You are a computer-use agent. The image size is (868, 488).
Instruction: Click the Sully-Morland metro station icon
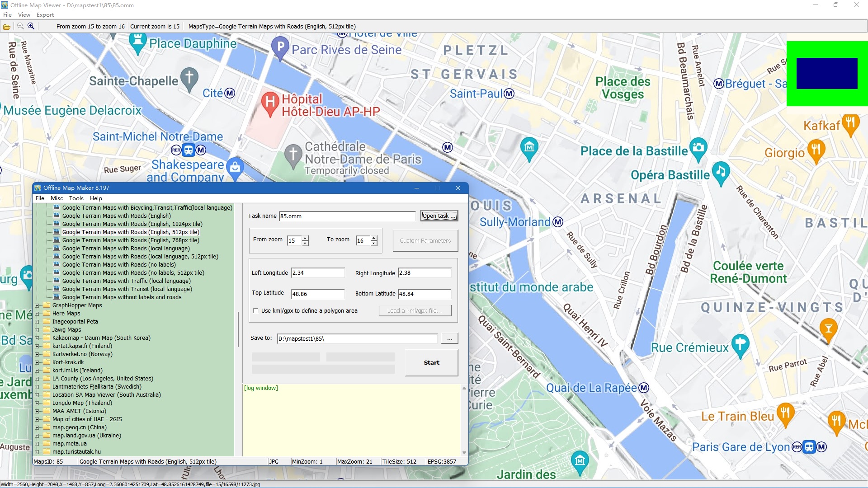558,222
